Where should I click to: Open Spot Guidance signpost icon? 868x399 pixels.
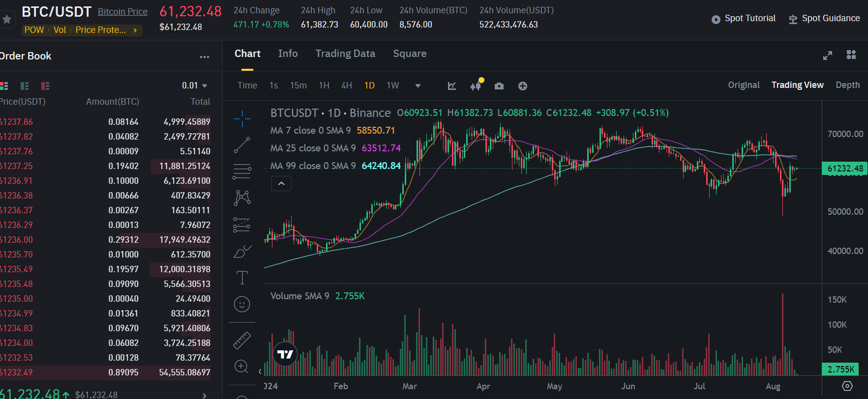(x=793, y=19)
